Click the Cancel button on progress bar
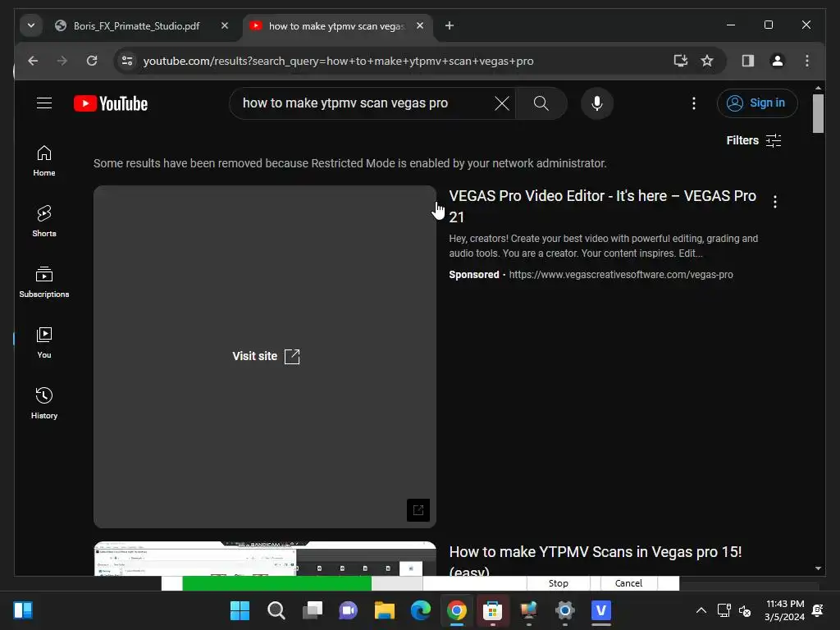840x630 pixels. pyautogui.click(x=628, y=583)
